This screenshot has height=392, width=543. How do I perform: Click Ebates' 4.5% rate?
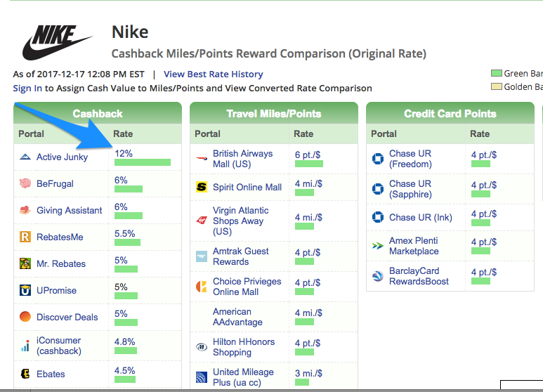[x=124, y=370]
